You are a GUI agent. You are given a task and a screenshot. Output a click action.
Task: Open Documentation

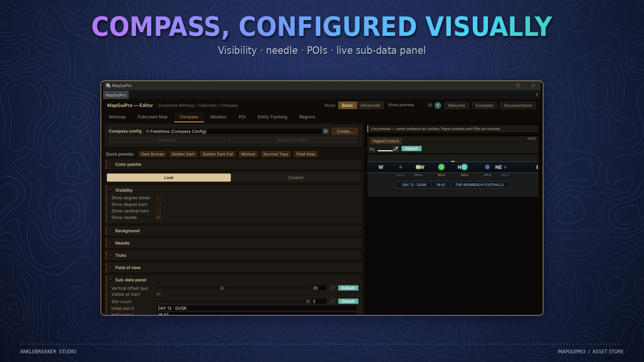pyautogui.click(x=518, y=106)
